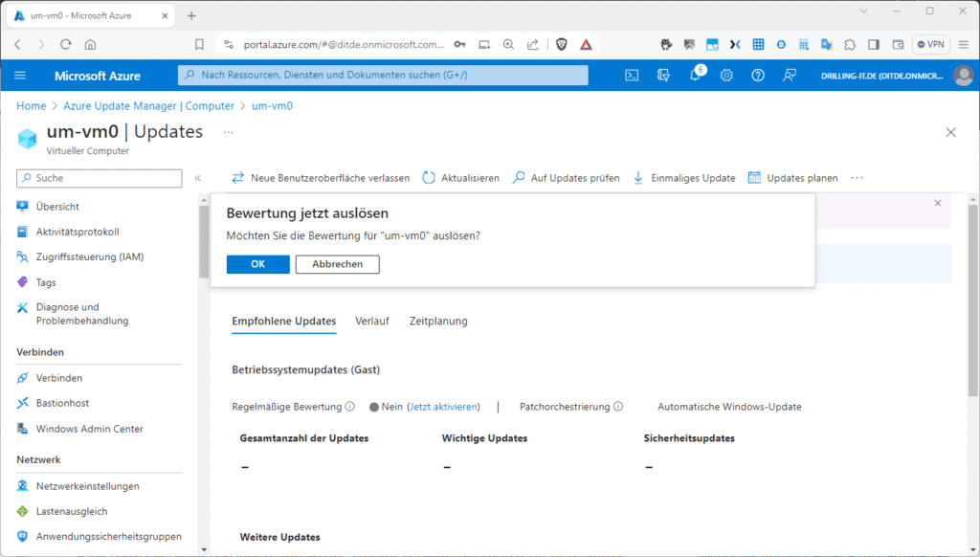The width and height of the screenshot is (980, 557).
Task: Open the overflow ellipsis in the command toolbar
Action: tap(857, 178)
